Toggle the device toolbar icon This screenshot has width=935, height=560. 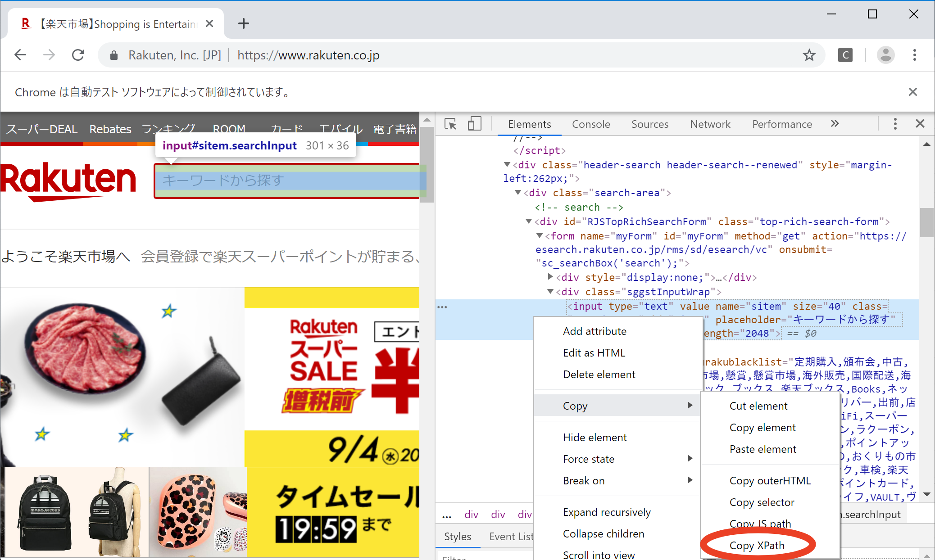[x=474, y=124]
